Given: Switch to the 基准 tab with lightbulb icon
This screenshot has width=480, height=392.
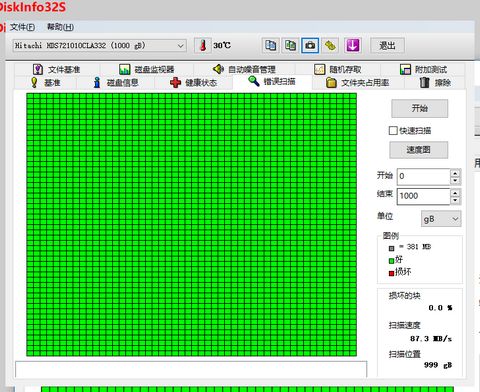Looking at the screenshot, I should point(46,82).
